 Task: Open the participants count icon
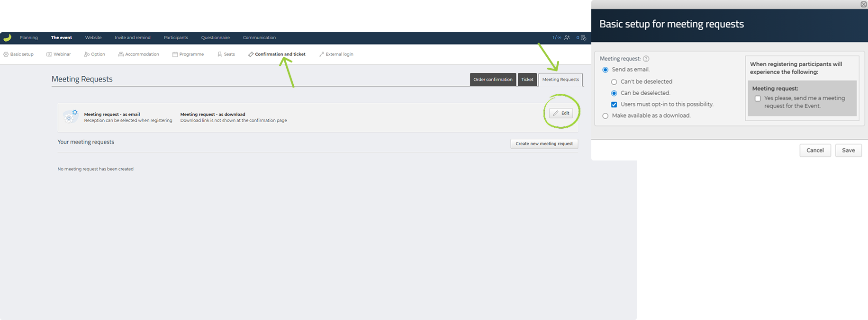[567, 38]
